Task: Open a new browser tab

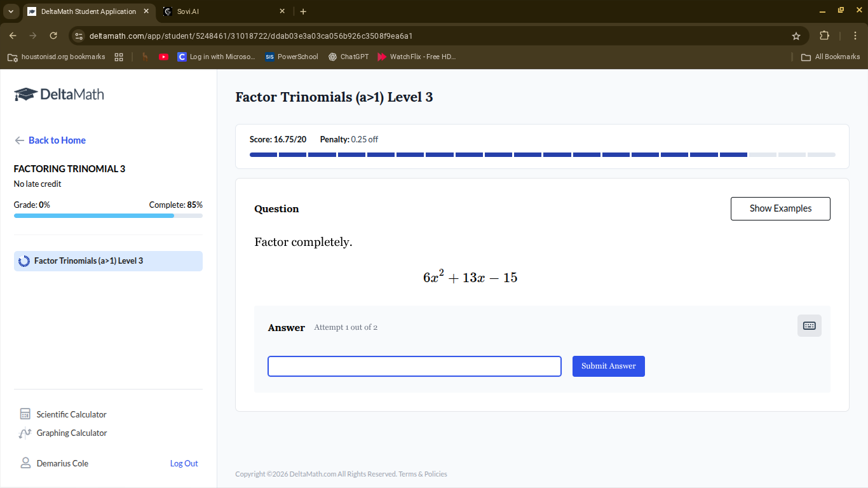Action: 303,11
